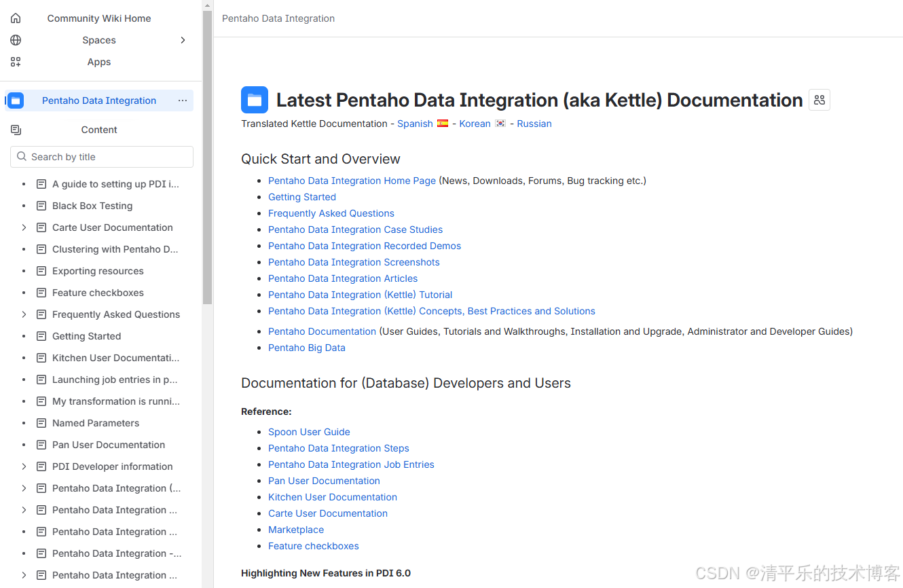This screenshot has height=588, width=903.
Task: Click the sidebar vertical scrollbar thumb
Action: 207,156
